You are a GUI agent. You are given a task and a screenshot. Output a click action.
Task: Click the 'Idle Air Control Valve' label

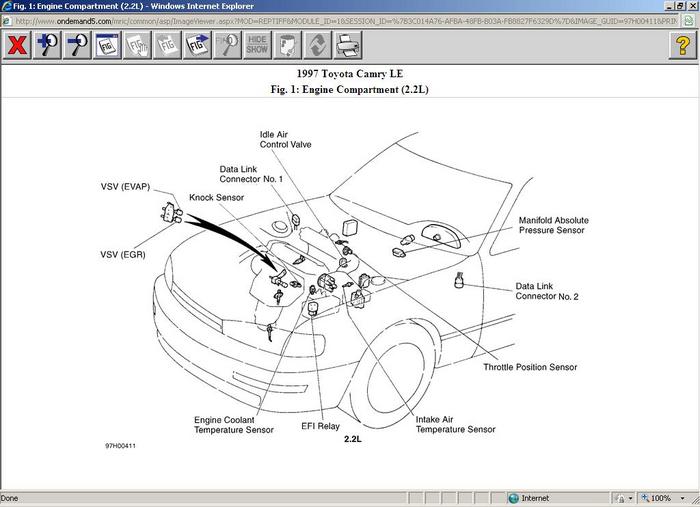[x=285, y=139]
